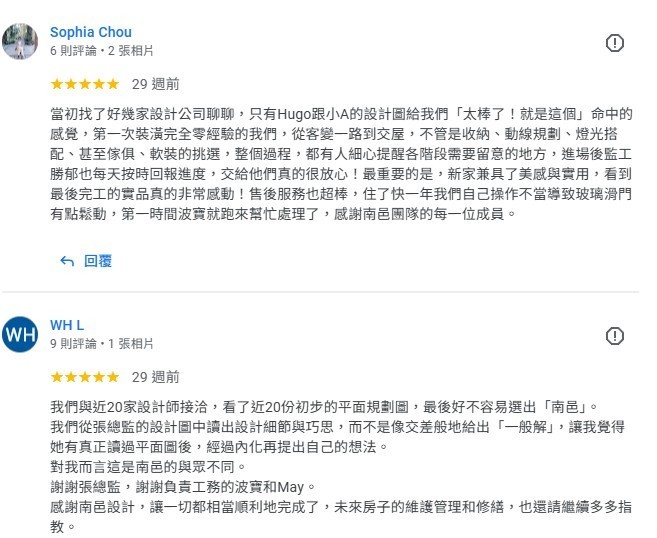Click the fifth star in Sophia Chou's rating
Screen dimensions: 657x538
point(113,84)
